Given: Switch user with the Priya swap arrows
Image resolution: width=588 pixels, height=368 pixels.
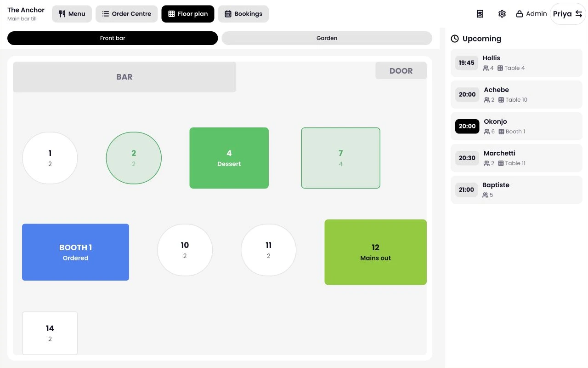Looking at the screenshot, I should point(579,14).
